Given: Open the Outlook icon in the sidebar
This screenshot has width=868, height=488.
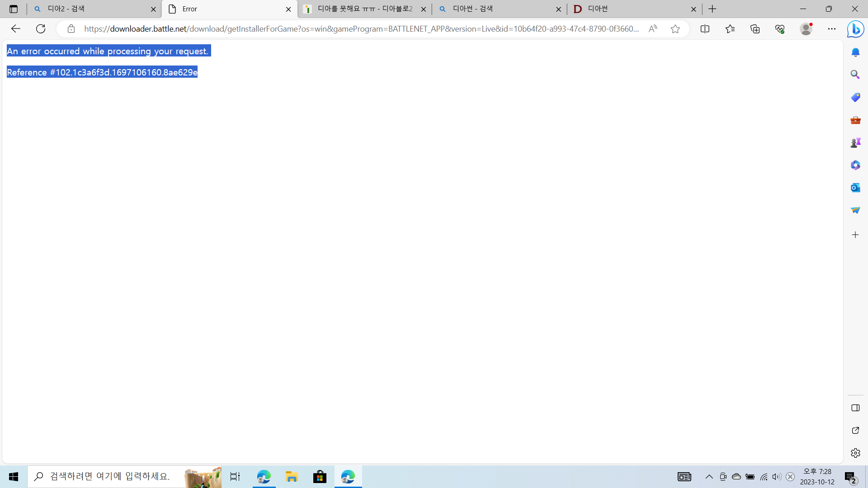Looking at the screenshot, I should click(x=855, y=188).
